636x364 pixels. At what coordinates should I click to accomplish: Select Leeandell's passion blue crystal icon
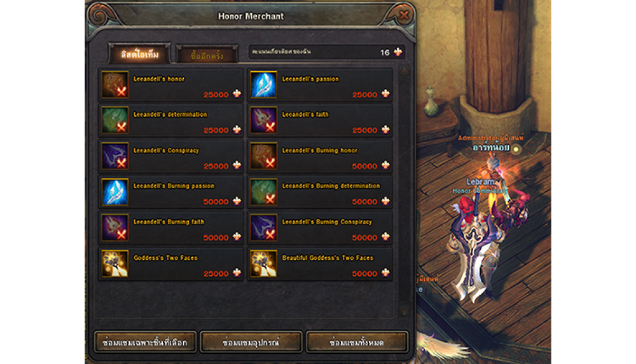click(263, 84)
